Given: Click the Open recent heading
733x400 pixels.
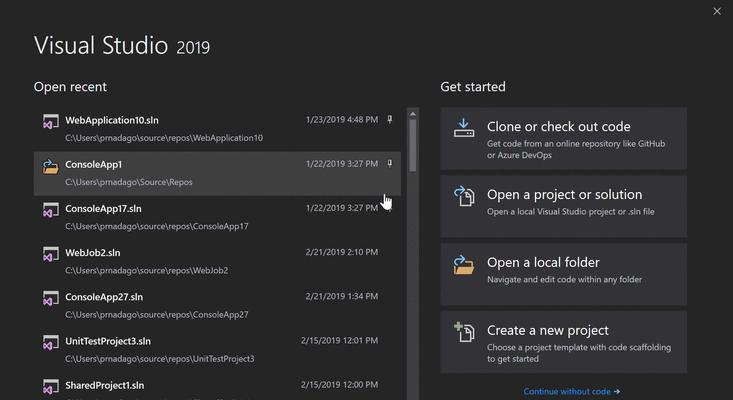Looking at the screenshot, I should point(70,87).
